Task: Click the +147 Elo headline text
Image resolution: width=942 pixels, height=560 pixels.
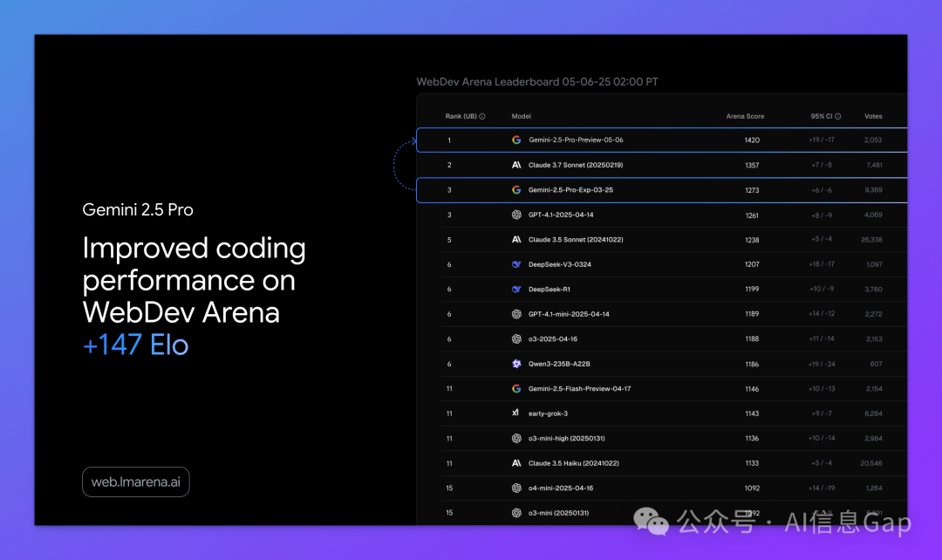Action: coord(136,345)
